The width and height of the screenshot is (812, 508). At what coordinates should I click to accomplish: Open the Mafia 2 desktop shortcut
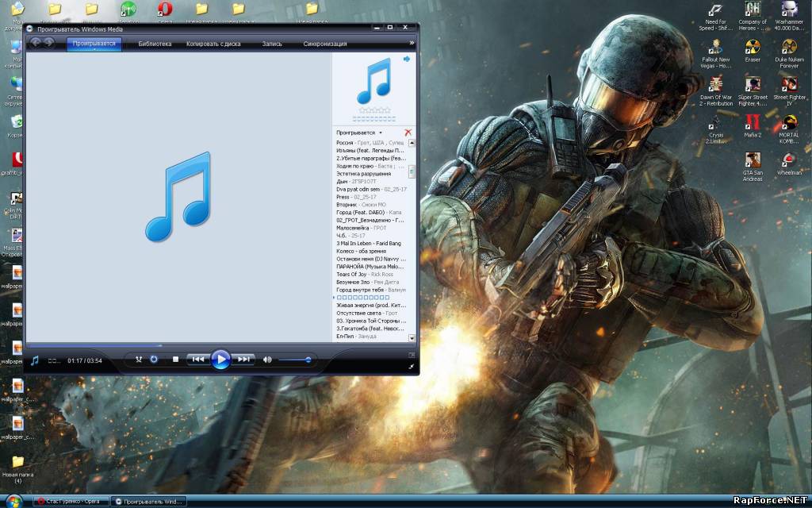[753, 126]
